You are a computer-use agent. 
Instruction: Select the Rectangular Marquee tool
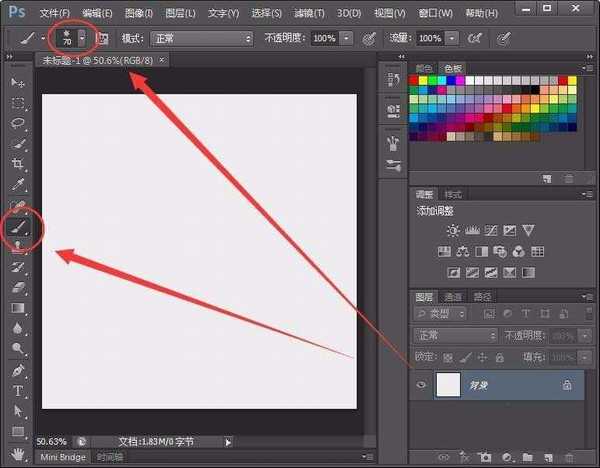(x=18, y=103)
